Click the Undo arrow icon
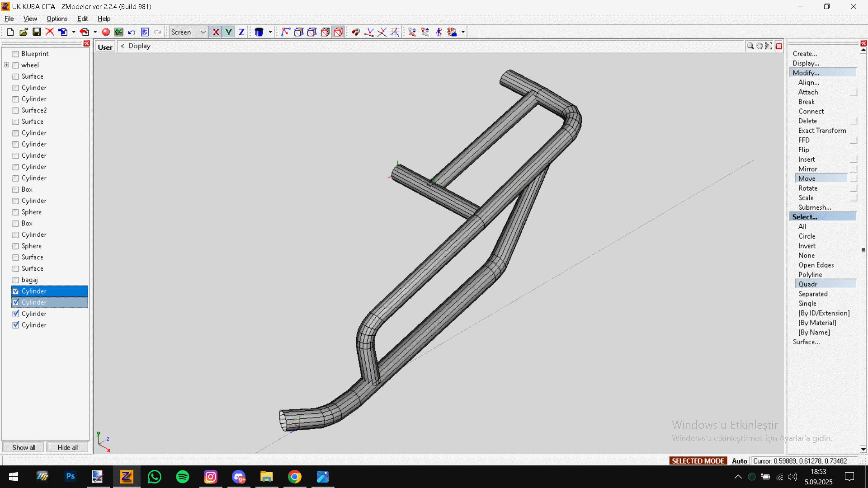This screenshot has width=868, height=488. click(132, 32)
